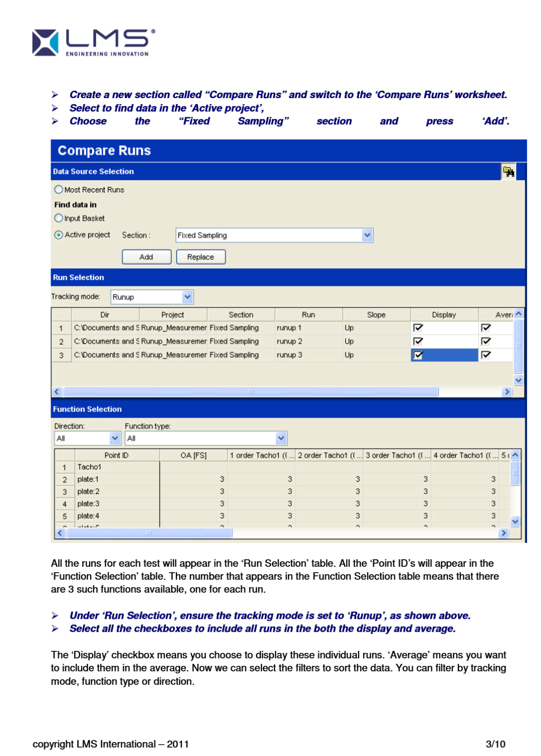Click the Display column header
Screen dimensions: 541x756
444,315
